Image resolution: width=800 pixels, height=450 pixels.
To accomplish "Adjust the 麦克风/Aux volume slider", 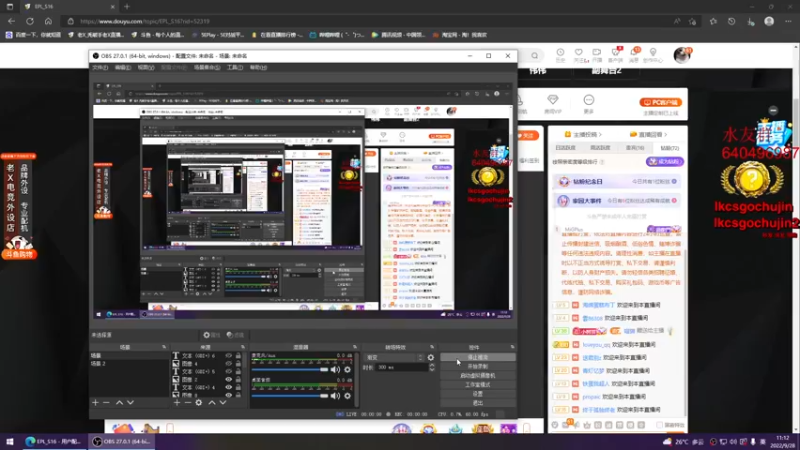I will [x=290, y=369].
